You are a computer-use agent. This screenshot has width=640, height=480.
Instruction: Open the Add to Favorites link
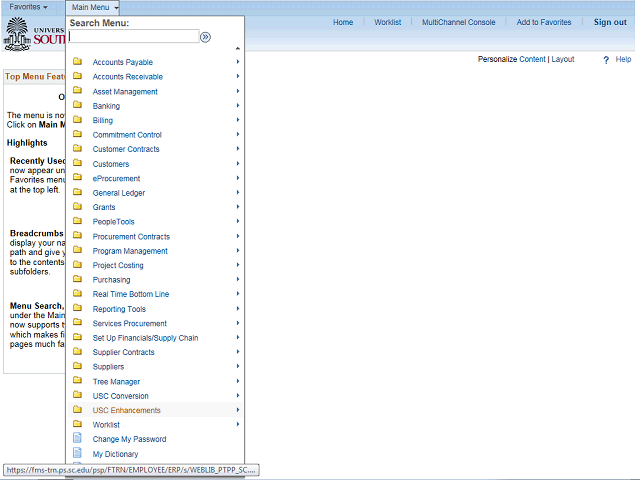544,22
